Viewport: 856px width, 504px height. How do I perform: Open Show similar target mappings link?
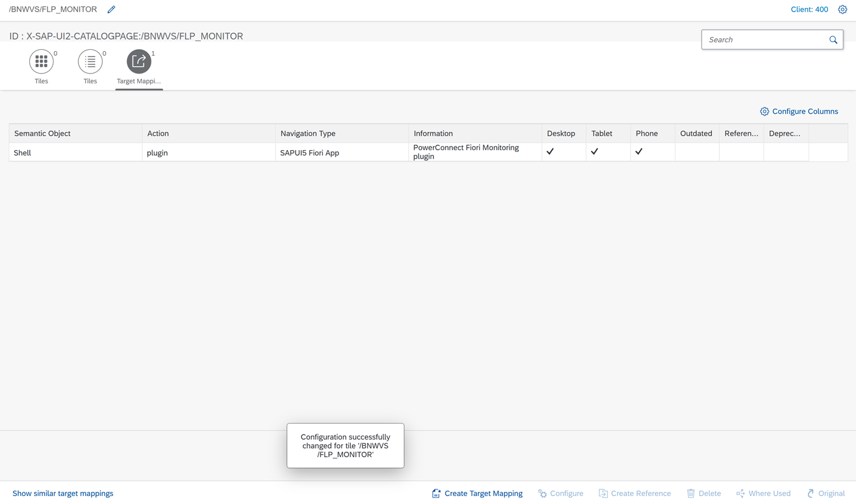coord(63,493)
